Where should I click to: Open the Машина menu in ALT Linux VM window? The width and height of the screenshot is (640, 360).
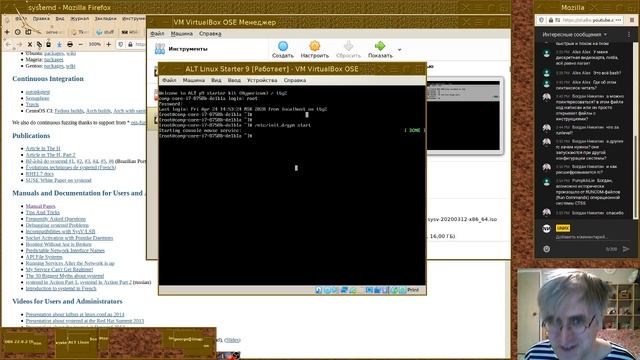[193, 80]
